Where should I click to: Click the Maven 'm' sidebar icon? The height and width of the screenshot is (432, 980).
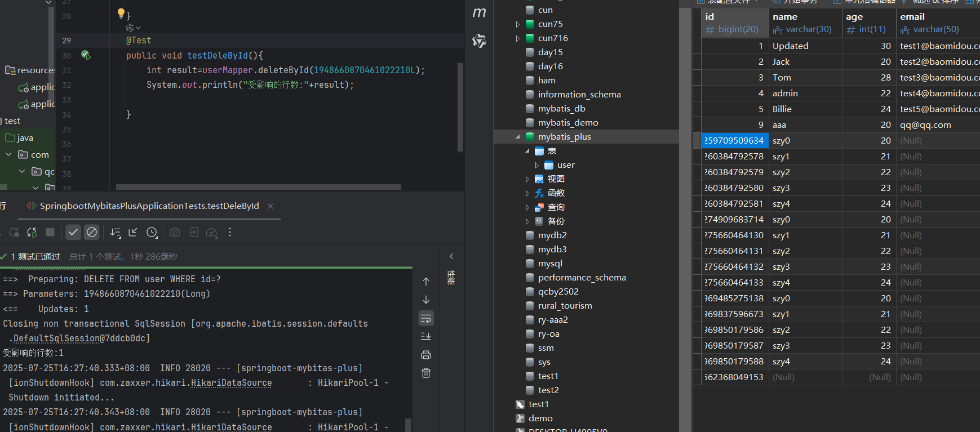479,12
